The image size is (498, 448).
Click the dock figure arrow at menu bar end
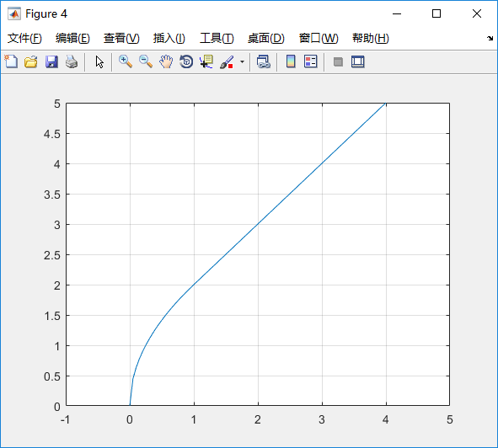click(490, 39)
